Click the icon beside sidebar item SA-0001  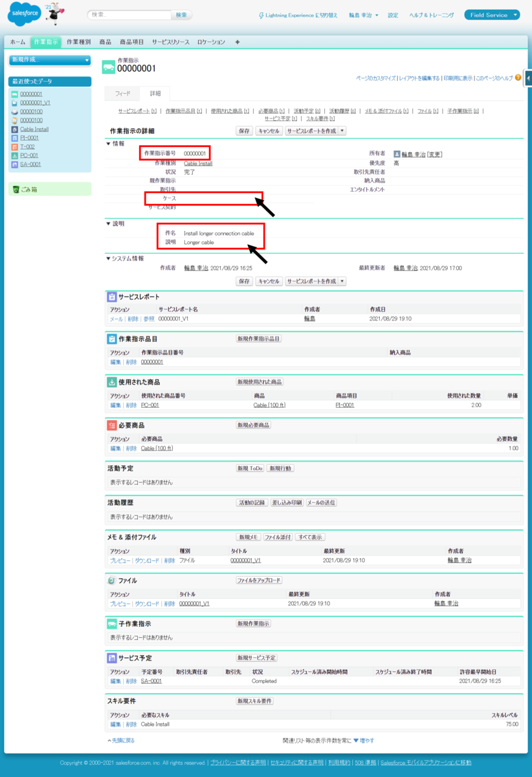pyautogui.click(x=15, y=164)
